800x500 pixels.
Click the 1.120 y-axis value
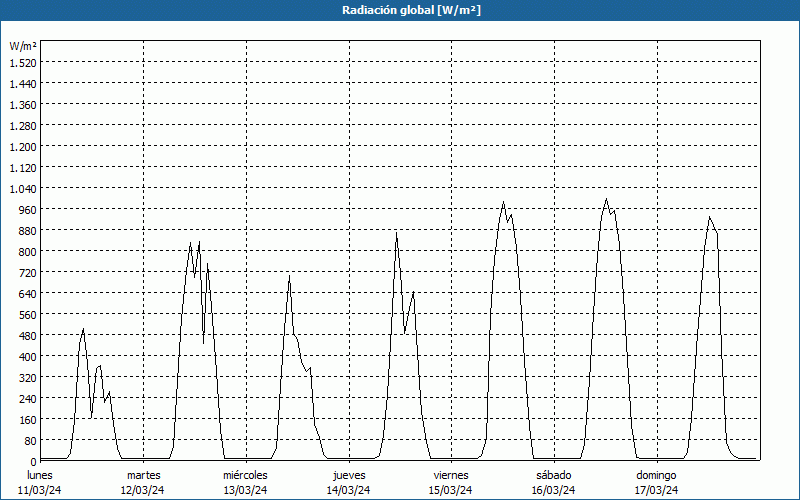point(23,167)
